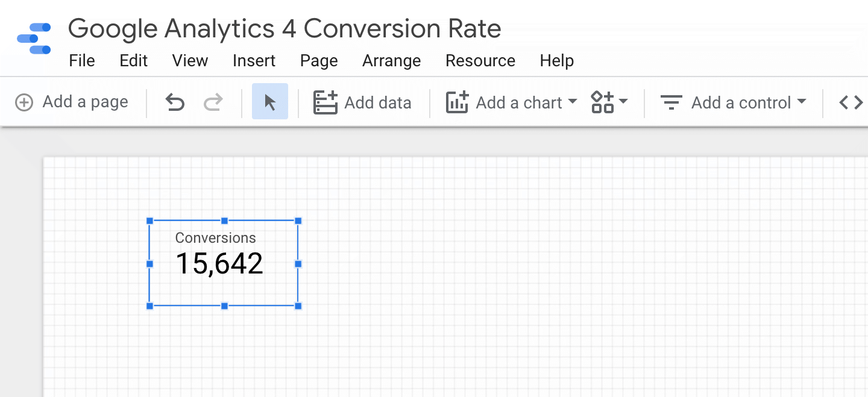This screenshot has width=868, height=397.
Task: Click the embed code icon
Action: click(851, 102)
